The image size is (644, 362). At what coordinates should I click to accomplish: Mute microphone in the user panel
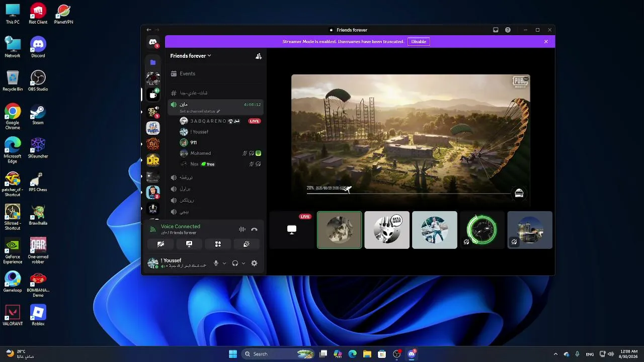216,263
